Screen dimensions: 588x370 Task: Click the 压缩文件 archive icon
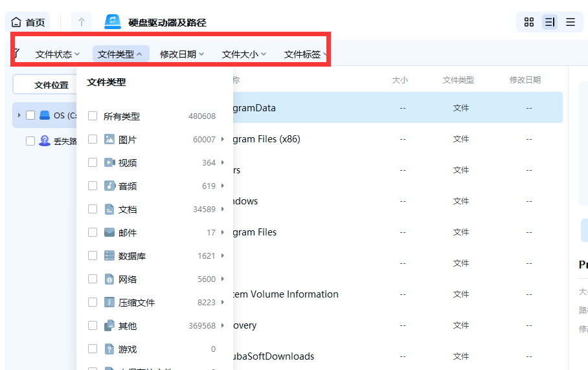click(109, 302)
